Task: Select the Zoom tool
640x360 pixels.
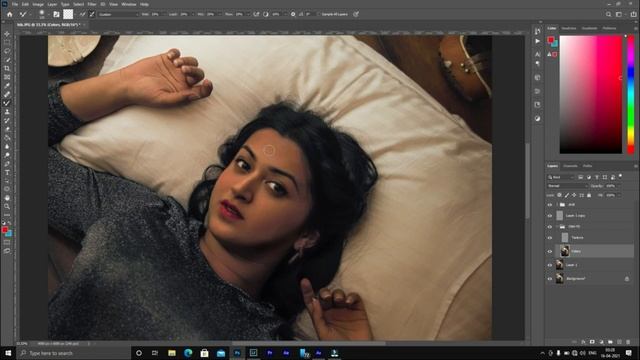Action: pos(7,207)
